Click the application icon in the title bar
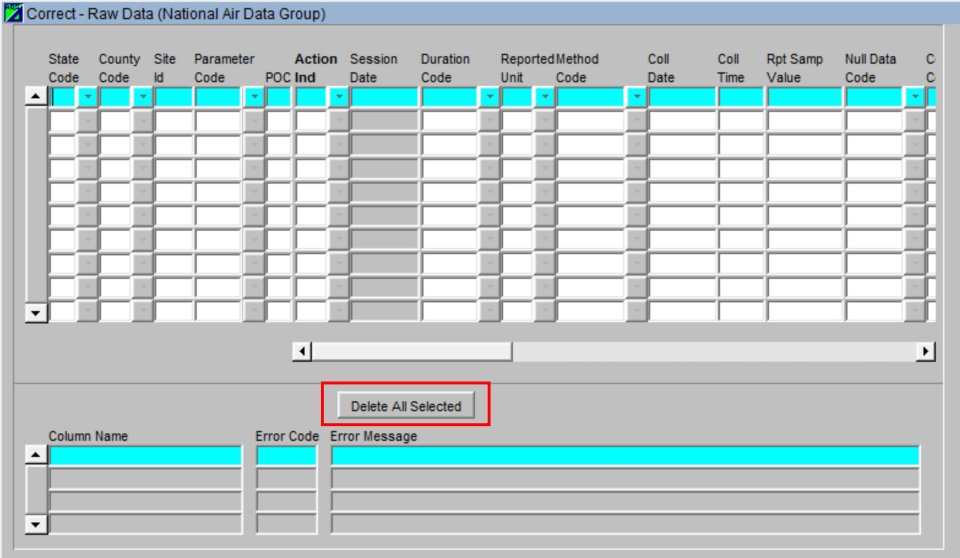 [x=14, y=14]
